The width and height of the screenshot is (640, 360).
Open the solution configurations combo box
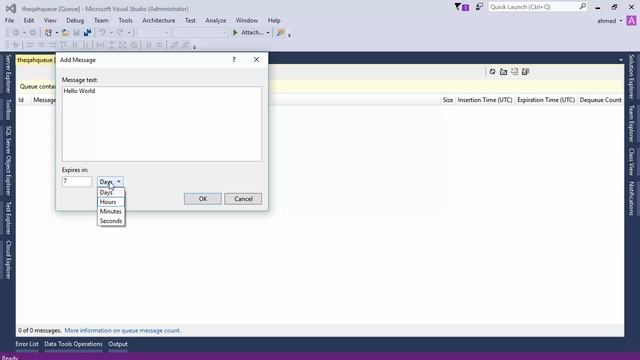click(153, 33)
